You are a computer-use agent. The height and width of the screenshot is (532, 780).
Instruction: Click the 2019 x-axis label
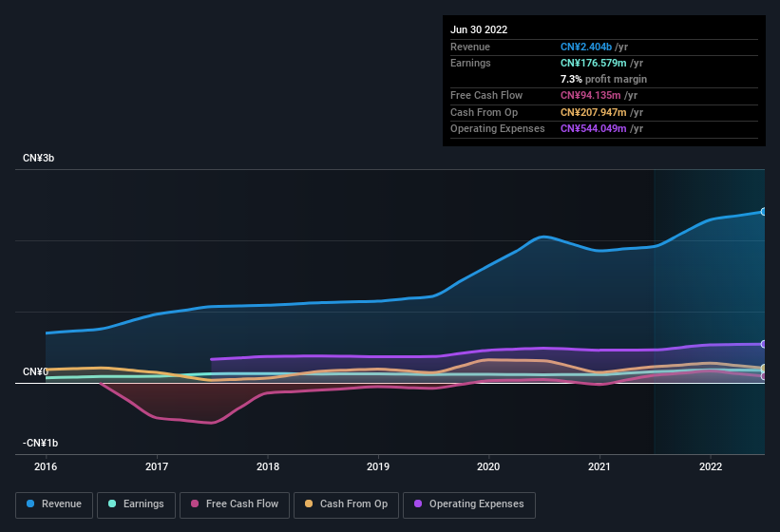pyautogui.click(x=378, y=466)
